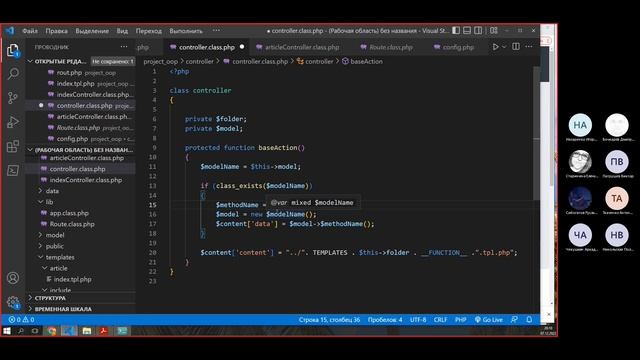Open Chrome from the taskbar
640x360 pixels.
[x=52, y=331]
